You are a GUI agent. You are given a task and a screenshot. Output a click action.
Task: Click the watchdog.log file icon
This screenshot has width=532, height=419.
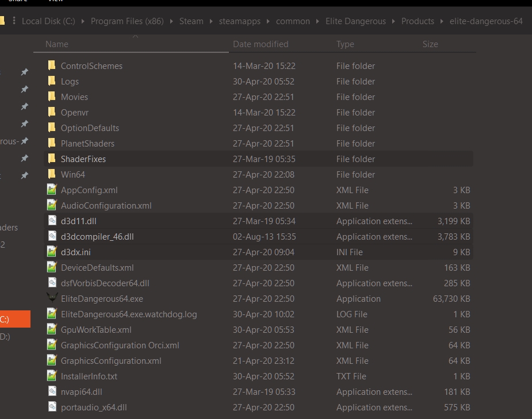(x=52, y=314)
